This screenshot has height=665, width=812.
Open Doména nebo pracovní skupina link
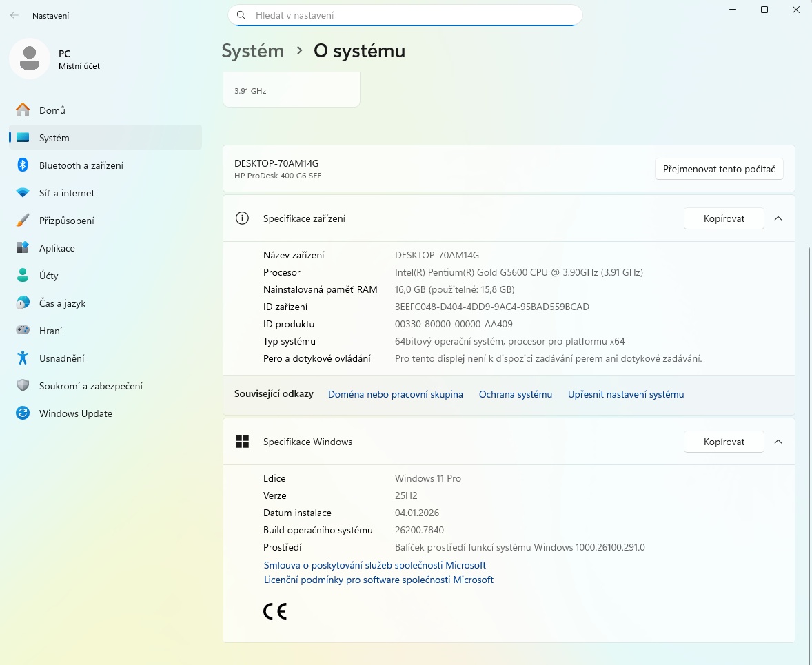[395, 394]
